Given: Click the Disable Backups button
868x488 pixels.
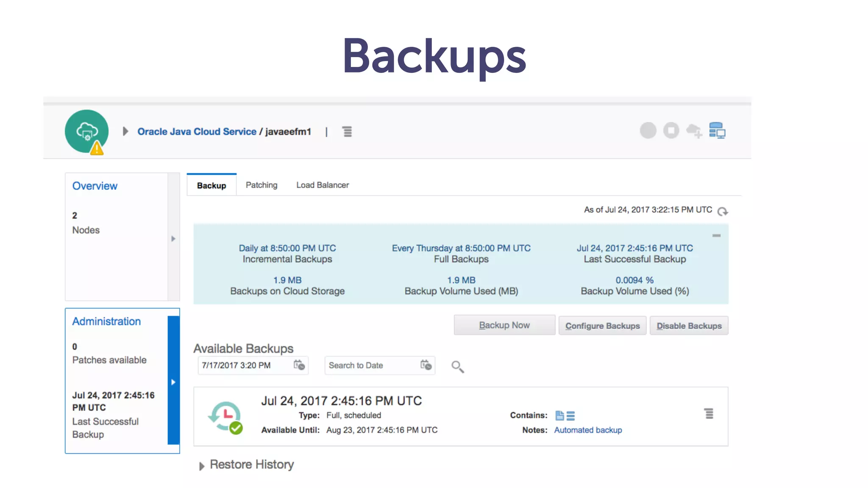Looking at the screenshot, I should point(689,326).
